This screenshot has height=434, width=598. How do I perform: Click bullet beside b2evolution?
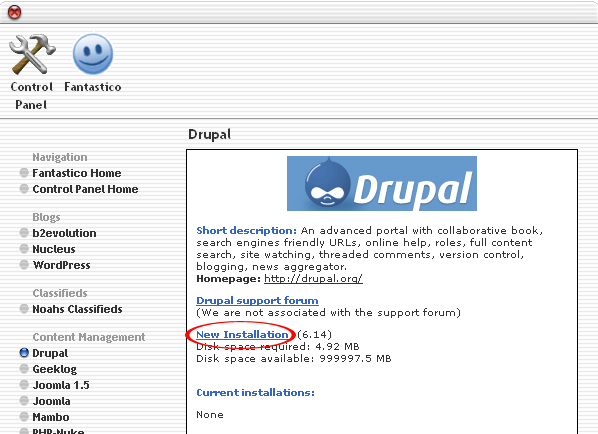(x=24, y=233)
